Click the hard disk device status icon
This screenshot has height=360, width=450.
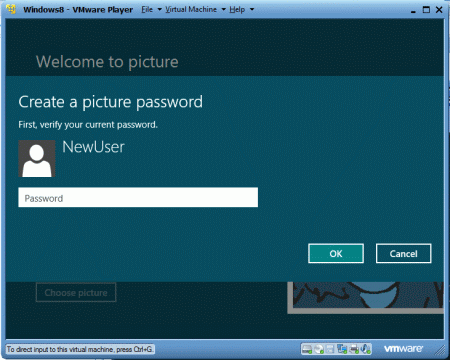(x=307, y=349)
